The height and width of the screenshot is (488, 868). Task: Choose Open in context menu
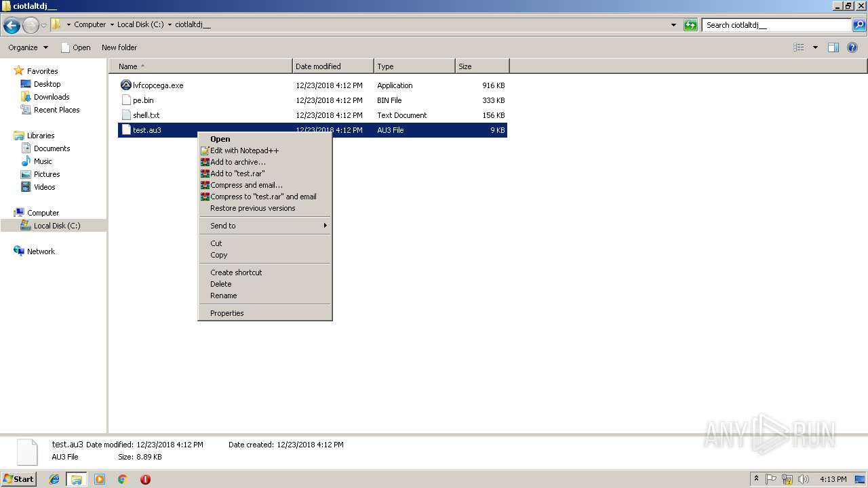tap(265, 139)
